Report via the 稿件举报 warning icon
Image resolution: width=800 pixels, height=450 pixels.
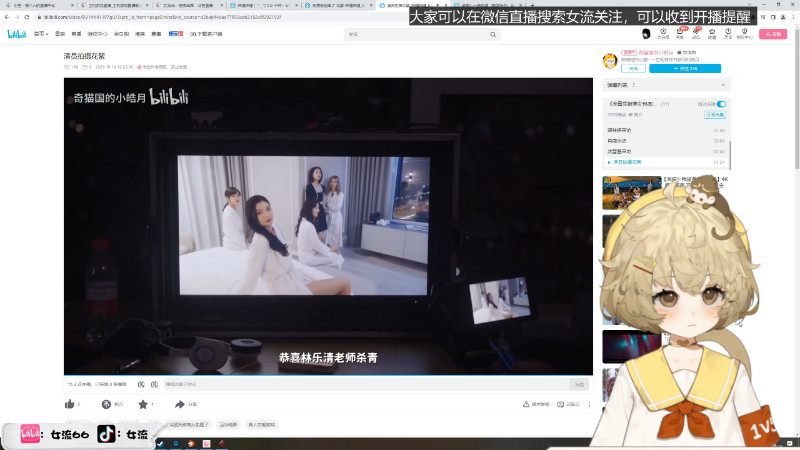[526, 404]
